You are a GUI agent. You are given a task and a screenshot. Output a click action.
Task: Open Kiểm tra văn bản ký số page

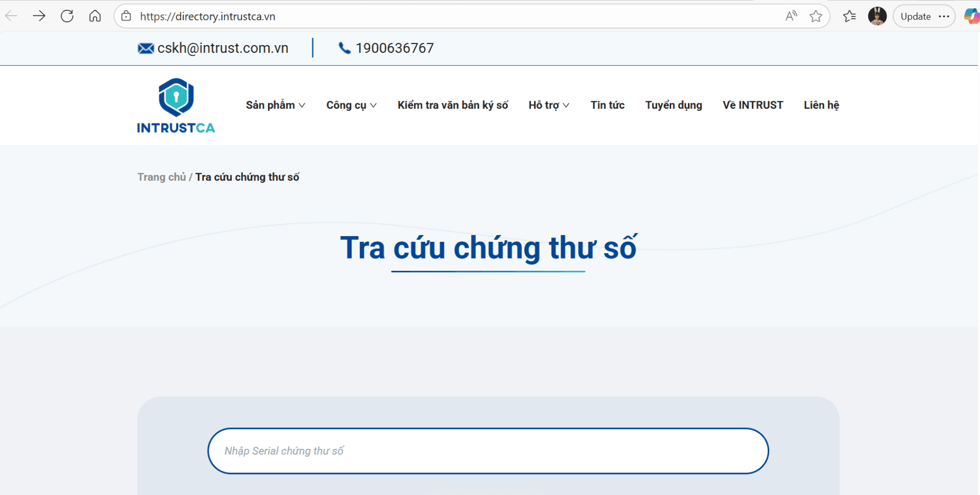[x=453, y=105]
